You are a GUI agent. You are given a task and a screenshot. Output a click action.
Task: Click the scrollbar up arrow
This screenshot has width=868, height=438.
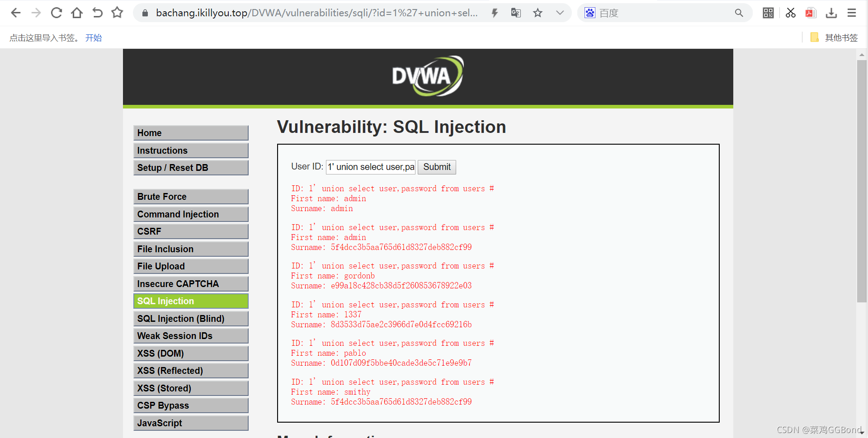coord(862,55)
